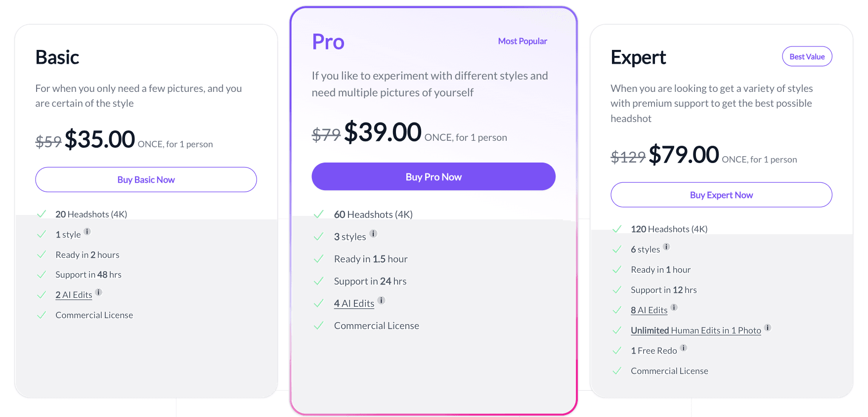Click the "8 AI Edits" underlined link

(x=649, y=310)
